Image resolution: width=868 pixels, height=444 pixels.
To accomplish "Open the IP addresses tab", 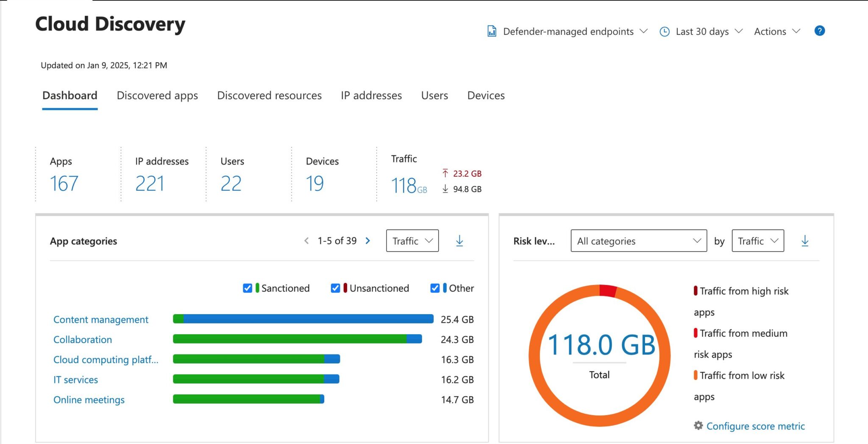I will click(x=371, y=95).
